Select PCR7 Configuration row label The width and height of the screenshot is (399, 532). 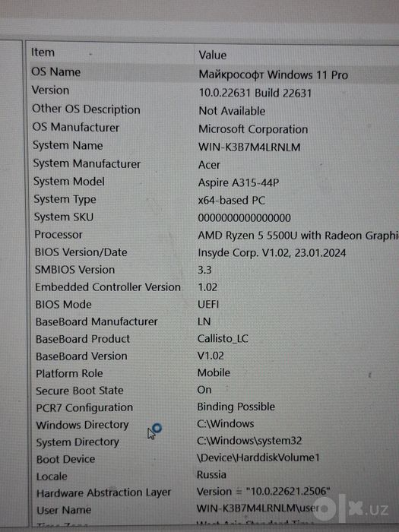point(84,408)
